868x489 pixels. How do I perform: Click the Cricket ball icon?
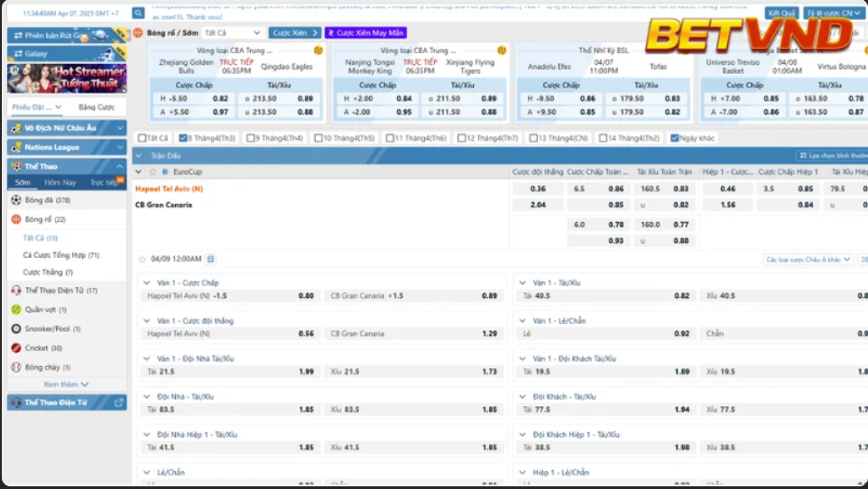tap(16, 347)
